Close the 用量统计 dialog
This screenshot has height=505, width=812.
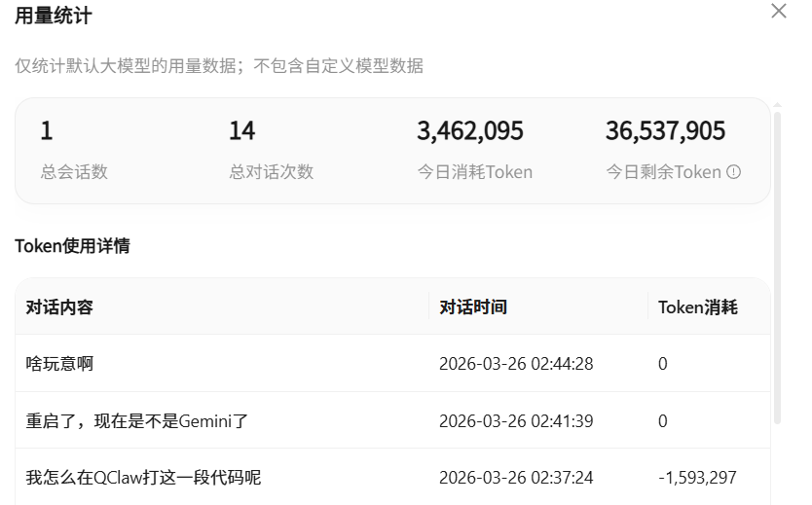(778, 11)
